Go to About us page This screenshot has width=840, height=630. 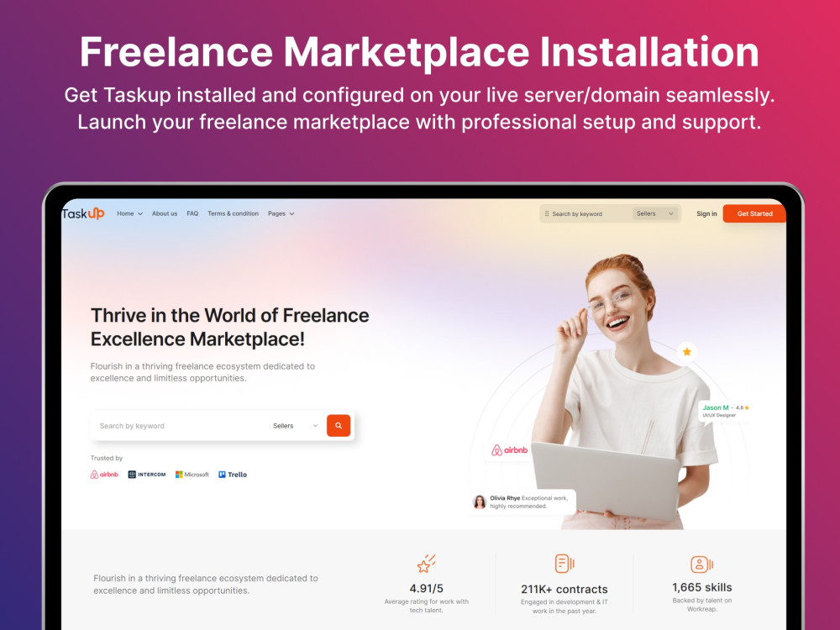[x=165, y=213]
